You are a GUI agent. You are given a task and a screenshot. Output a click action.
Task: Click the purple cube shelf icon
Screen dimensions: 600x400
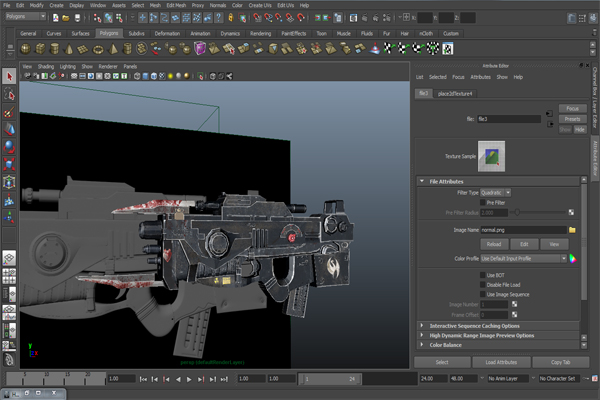pos(200,49)
